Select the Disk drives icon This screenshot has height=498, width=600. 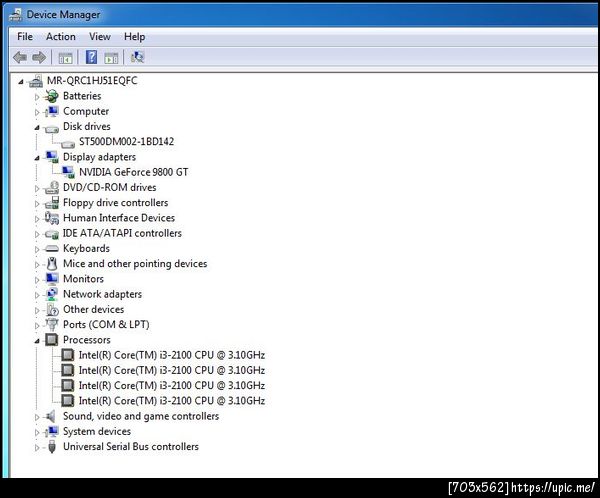pyautogui.click(x=52, y=129)
